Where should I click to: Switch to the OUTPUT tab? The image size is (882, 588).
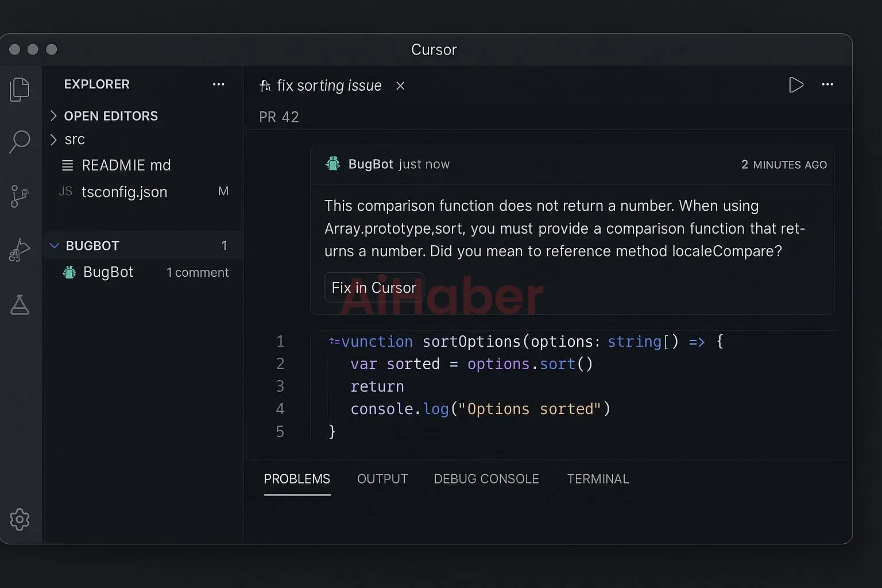[382, 478]
